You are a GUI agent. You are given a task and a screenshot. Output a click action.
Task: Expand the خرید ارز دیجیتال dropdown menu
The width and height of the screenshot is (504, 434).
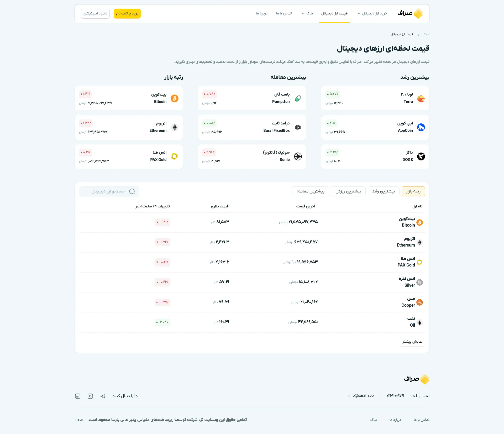(x=372, y=13)
